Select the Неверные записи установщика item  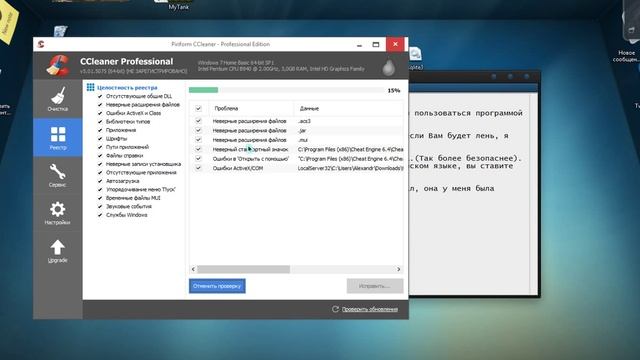[x=143, y=164]
